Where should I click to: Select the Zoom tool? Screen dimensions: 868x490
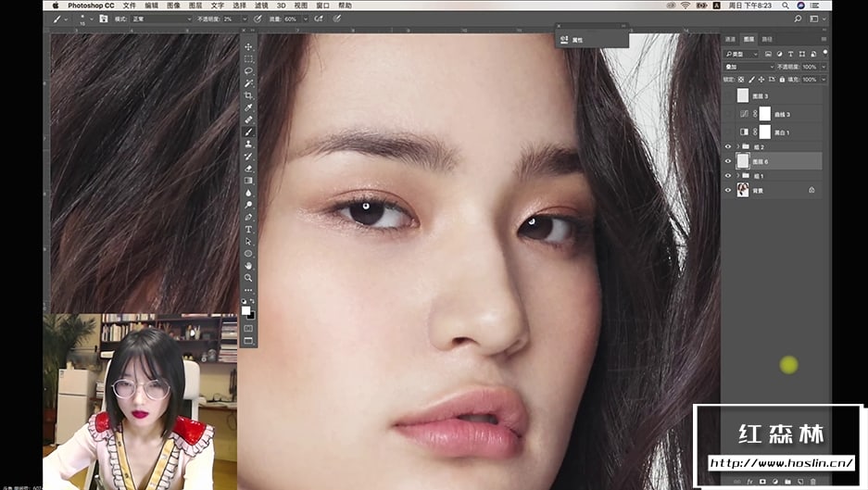[x=248, y=278]
